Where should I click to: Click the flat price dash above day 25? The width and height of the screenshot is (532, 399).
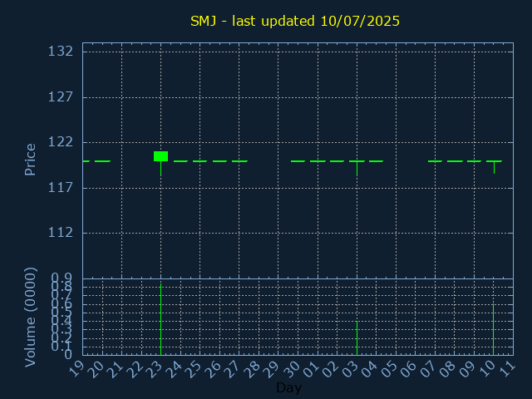(200, 161)
